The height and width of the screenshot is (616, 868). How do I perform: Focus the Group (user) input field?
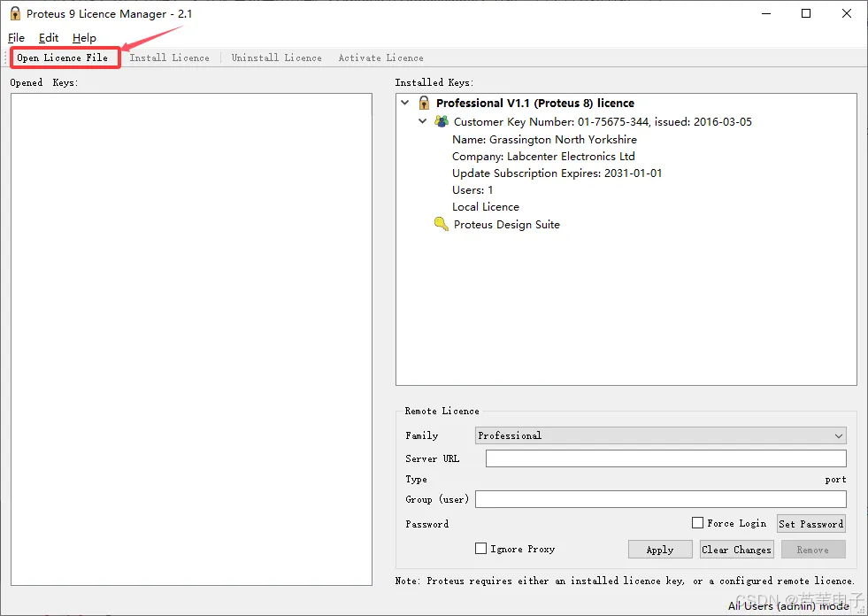tap(660, 499)
